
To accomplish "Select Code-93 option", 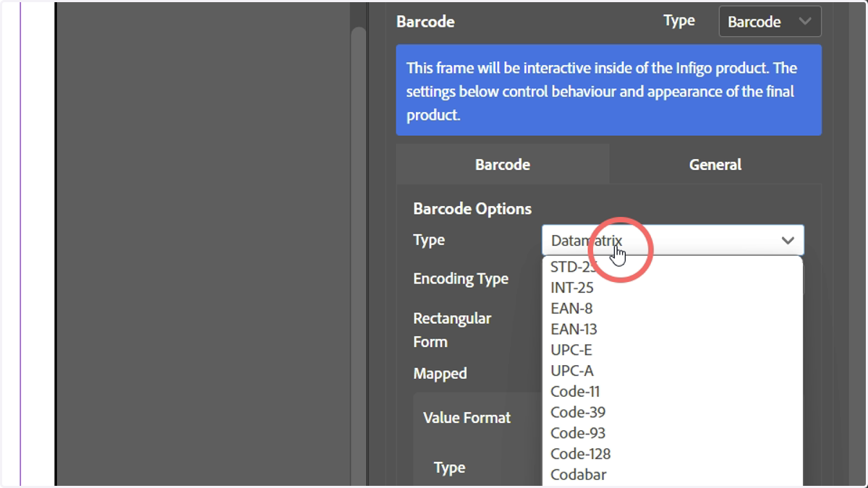I will click(x=673, y=434).
